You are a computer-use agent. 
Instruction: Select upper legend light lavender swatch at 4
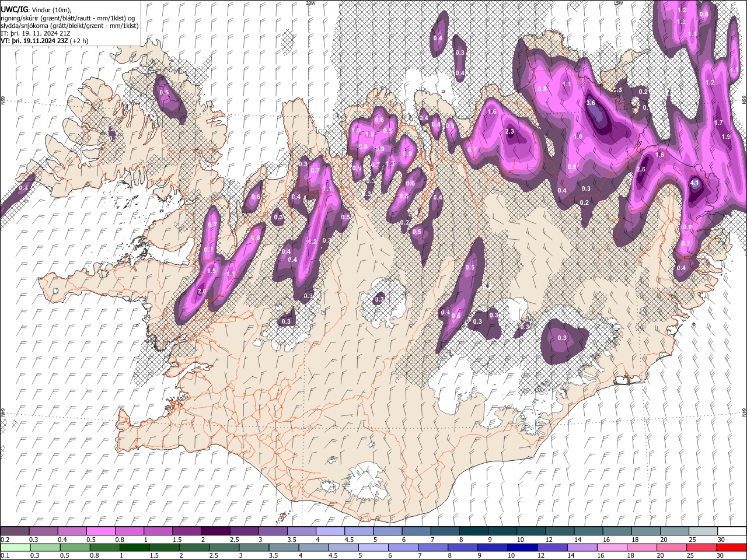pos(329,531)
